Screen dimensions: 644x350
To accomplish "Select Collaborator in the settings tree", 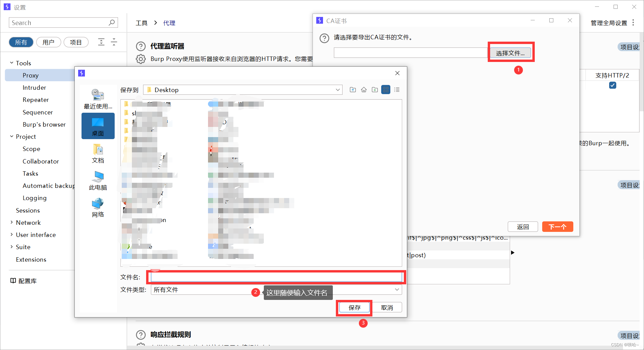I will point(41,161).
